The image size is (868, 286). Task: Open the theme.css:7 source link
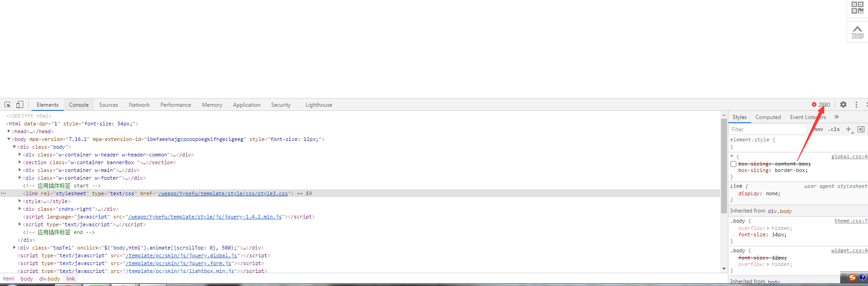[851, 221]
